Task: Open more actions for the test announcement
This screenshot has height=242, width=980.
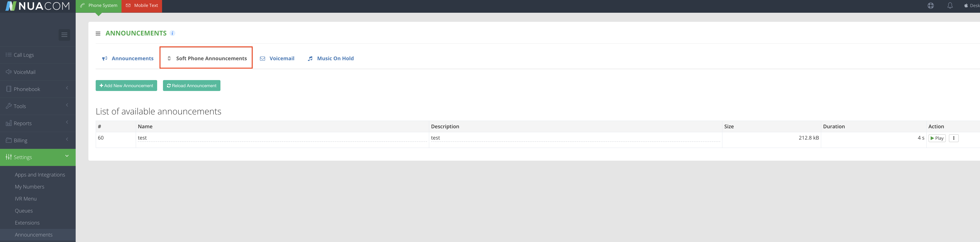Action: click(954, 138)
